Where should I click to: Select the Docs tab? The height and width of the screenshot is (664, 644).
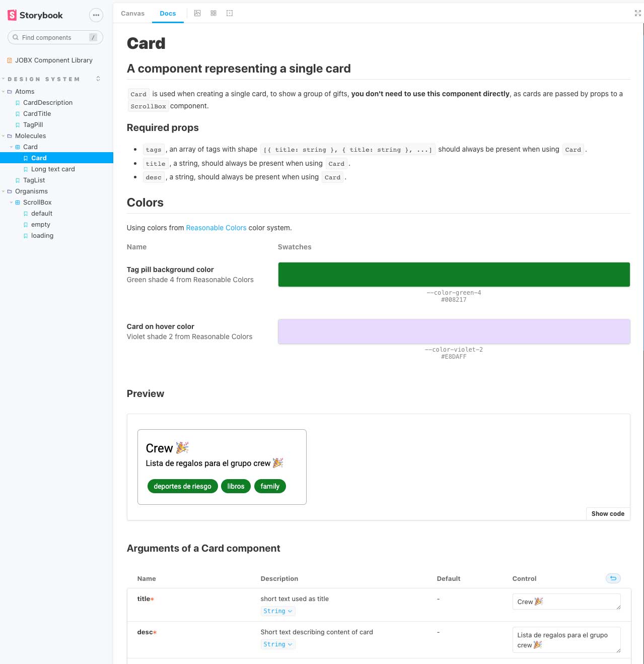(x=168, y=13)
